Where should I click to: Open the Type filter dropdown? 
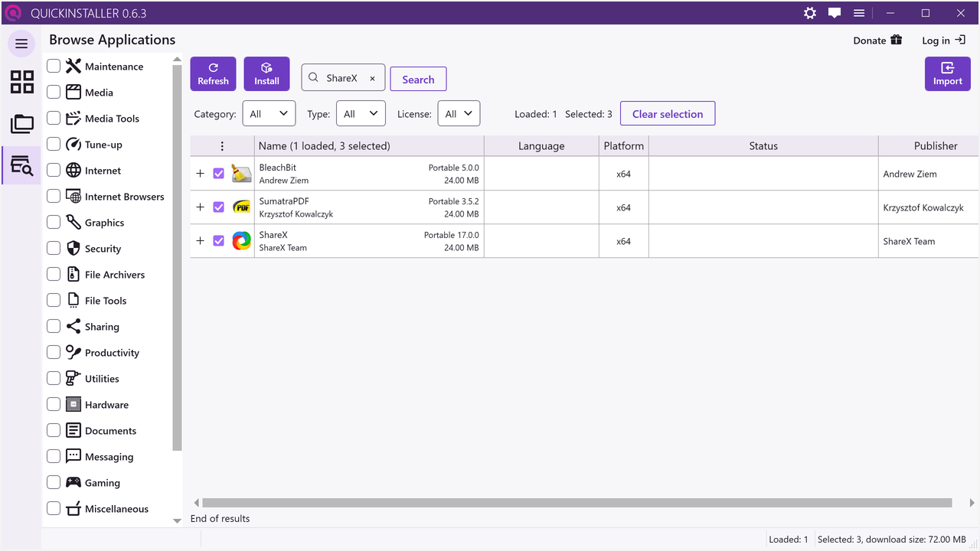click(x=361, y=114)
